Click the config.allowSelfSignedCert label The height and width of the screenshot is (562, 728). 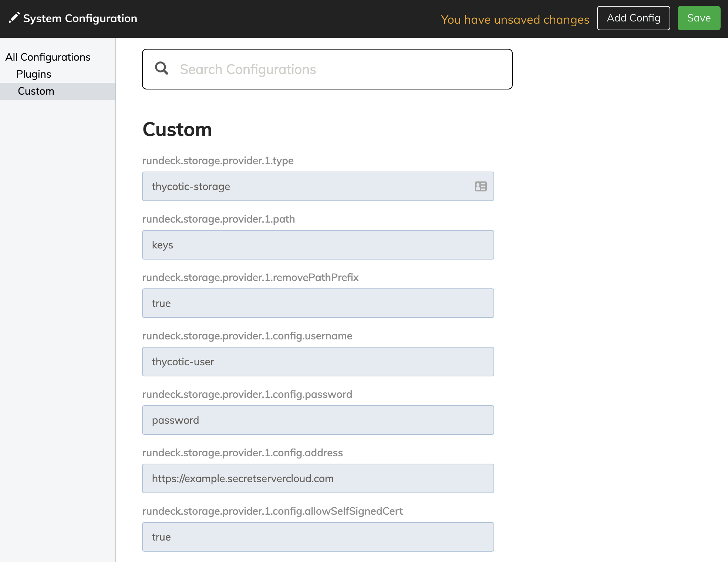coord(273,511)
